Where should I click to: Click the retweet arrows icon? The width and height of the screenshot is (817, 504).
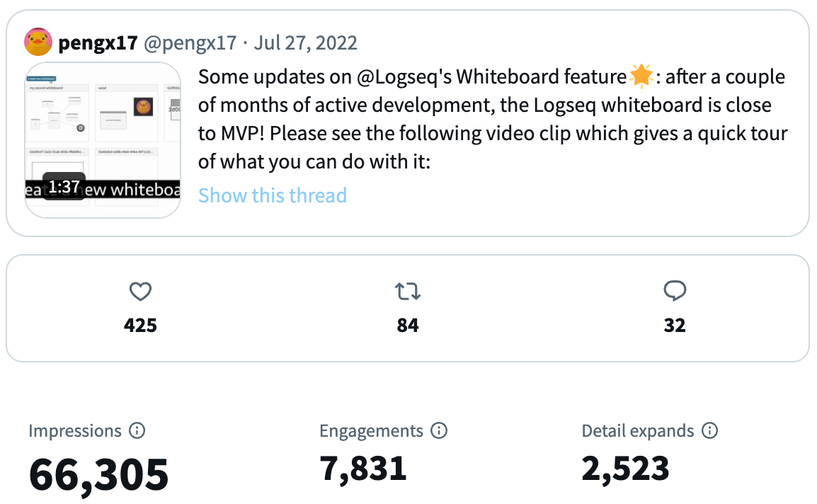click(408, 292)
